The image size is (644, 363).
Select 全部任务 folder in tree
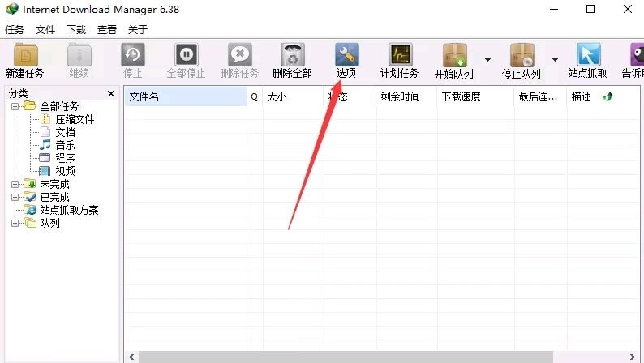pyautogui.click(x=58, y=107)
